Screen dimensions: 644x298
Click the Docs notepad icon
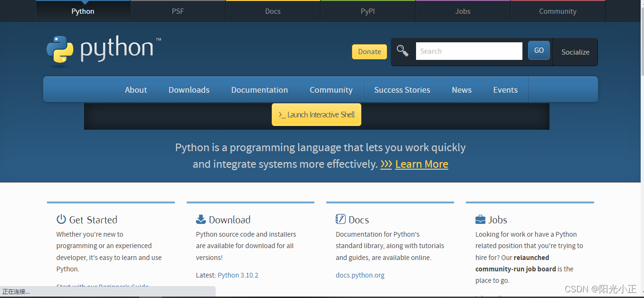click(x=341, y=219)
